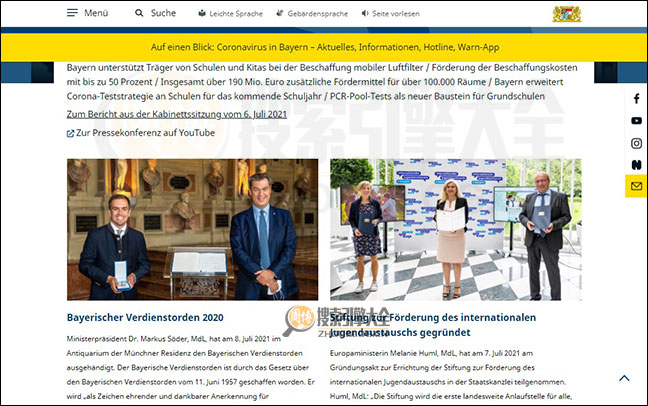Click the yellow envelope contact icon
Viewport: 648px width, 406px height.
coord(636,186)
